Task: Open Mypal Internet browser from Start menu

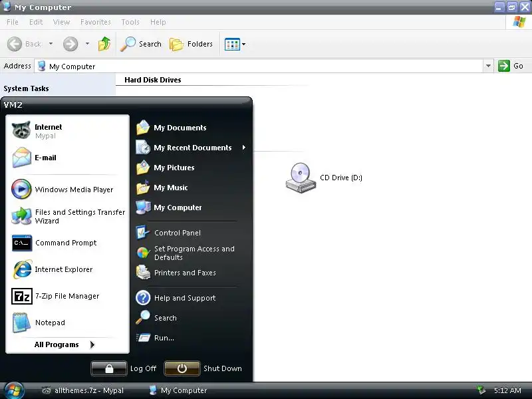Action: 67,131
